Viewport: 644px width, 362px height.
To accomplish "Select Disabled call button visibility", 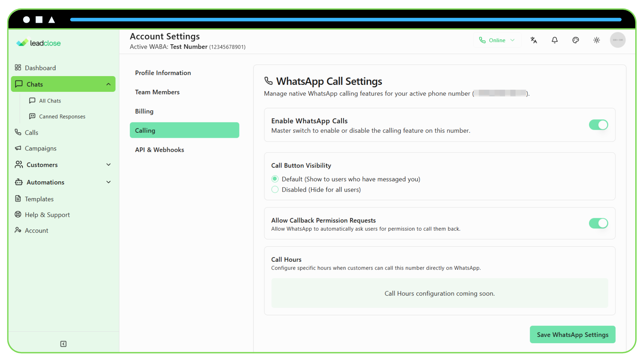I will (x=275, y=189).
